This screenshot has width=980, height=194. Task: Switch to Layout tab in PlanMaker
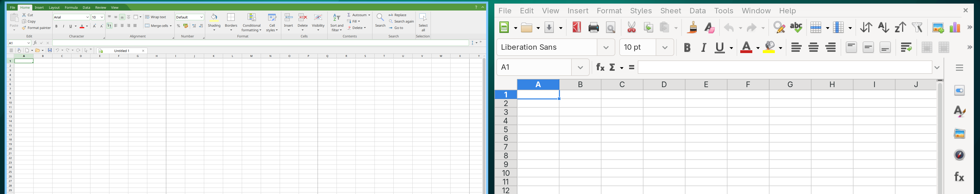click(54, 8)
